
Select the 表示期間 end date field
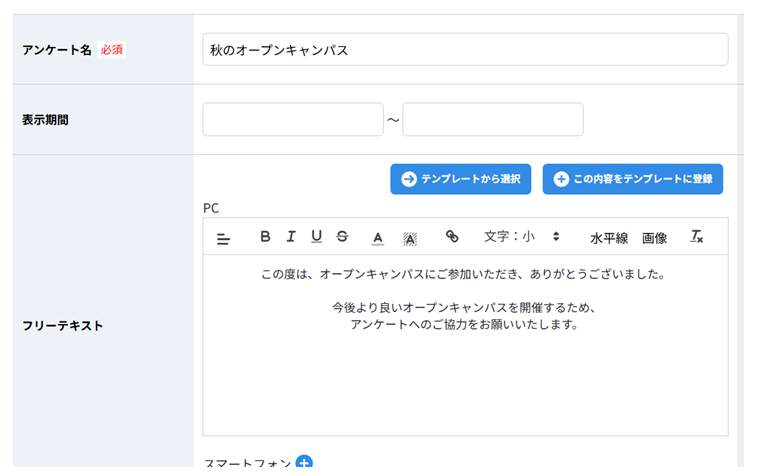493,119
